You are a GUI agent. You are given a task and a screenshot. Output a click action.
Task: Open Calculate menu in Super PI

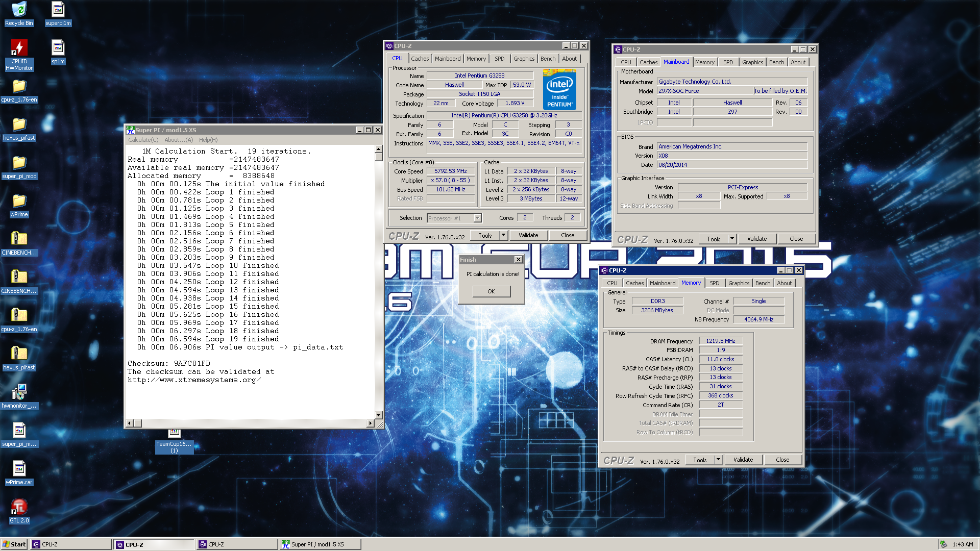coord(143,140)
